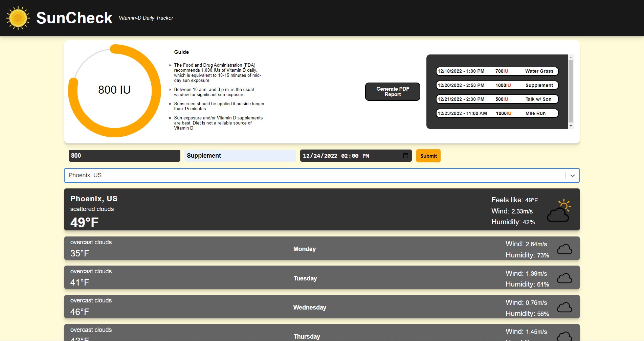Click the 800 IU progress ring

pyautogui.click(x=114, y=90)
